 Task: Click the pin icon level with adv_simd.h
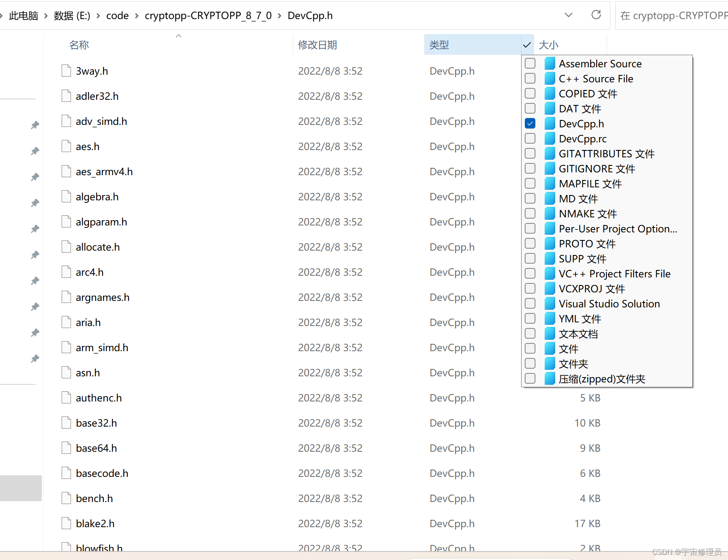click(x=35, y=125)
